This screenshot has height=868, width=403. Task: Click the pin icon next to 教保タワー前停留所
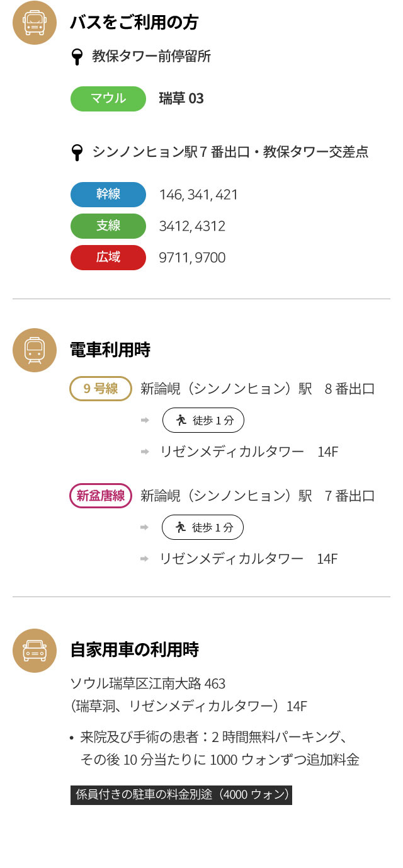click(x=77, y=57)
